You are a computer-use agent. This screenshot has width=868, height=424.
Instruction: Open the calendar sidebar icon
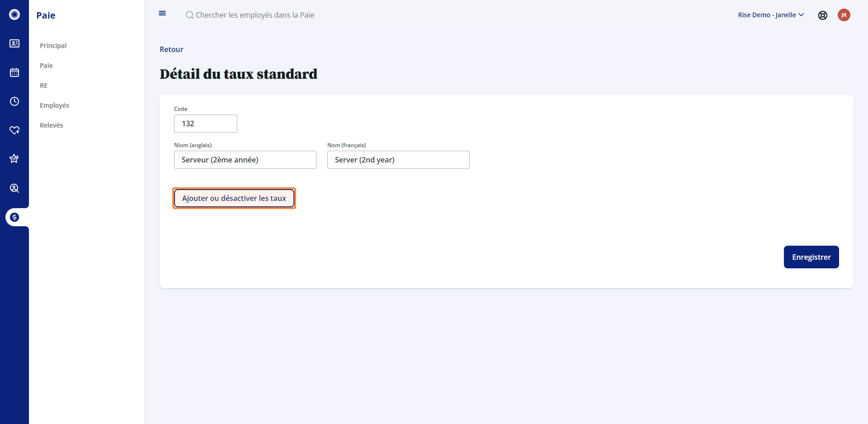coord(14,73)
